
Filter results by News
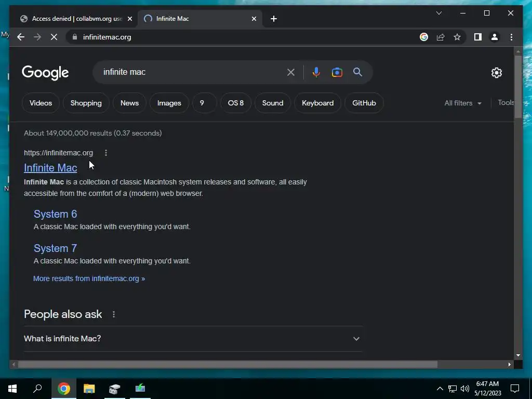129,103
